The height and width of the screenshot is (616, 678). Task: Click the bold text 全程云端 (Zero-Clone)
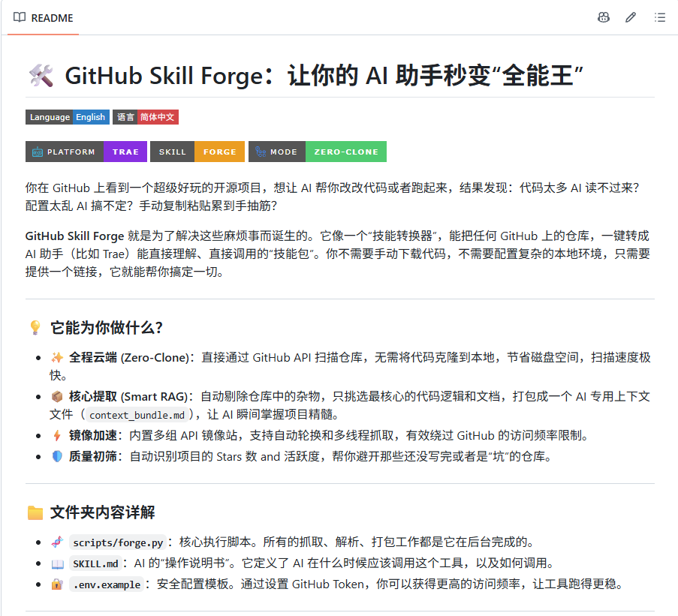(x=129, y=358)
